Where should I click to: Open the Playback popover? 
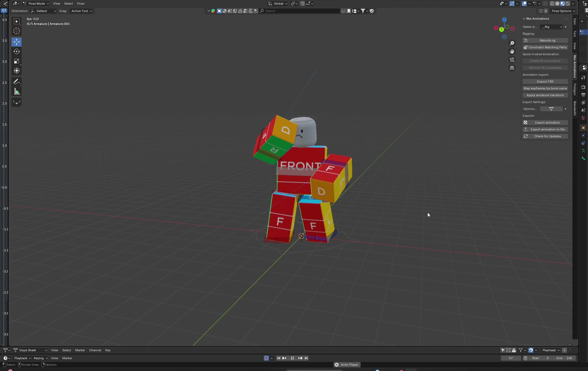22,358
